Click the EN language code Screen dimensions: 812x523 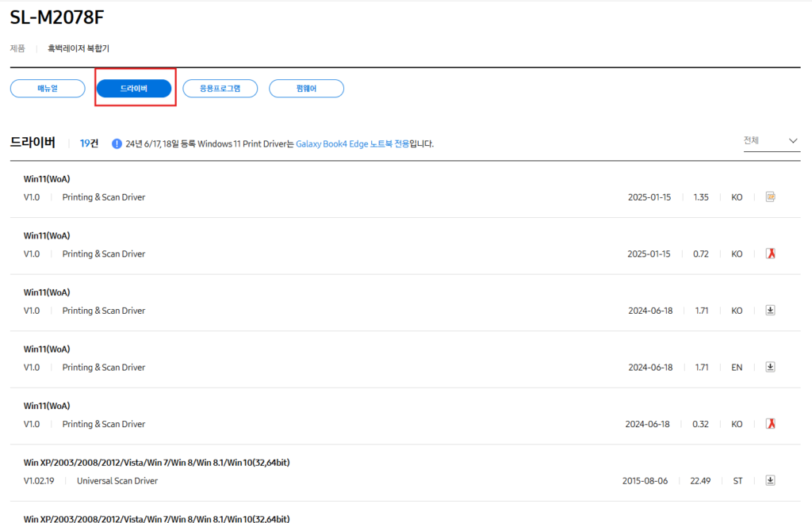point(737,368)
